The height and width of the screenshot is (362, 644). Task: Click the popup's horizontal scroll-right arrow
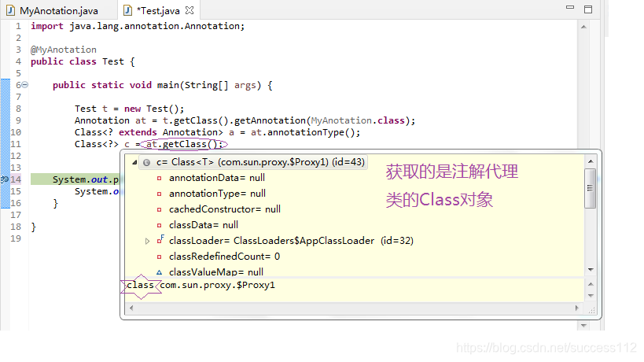(576, 308)
